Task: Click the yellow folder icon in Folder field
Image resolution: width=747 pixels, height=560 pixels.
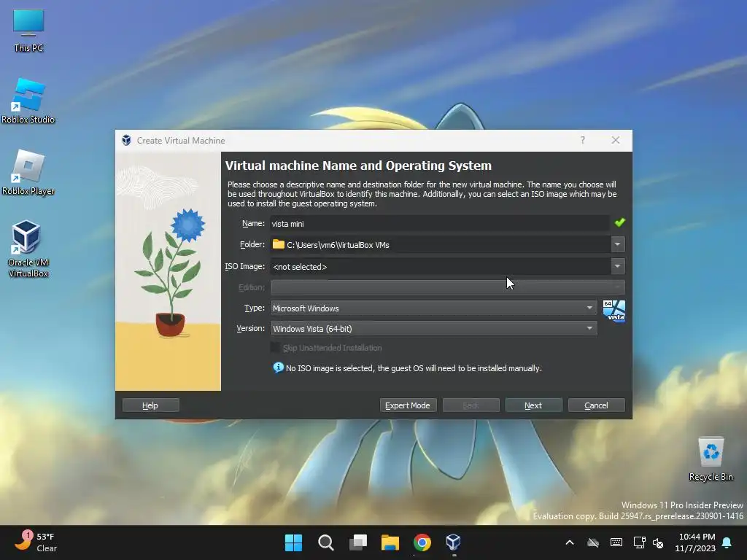Action: tap(278, 244)
